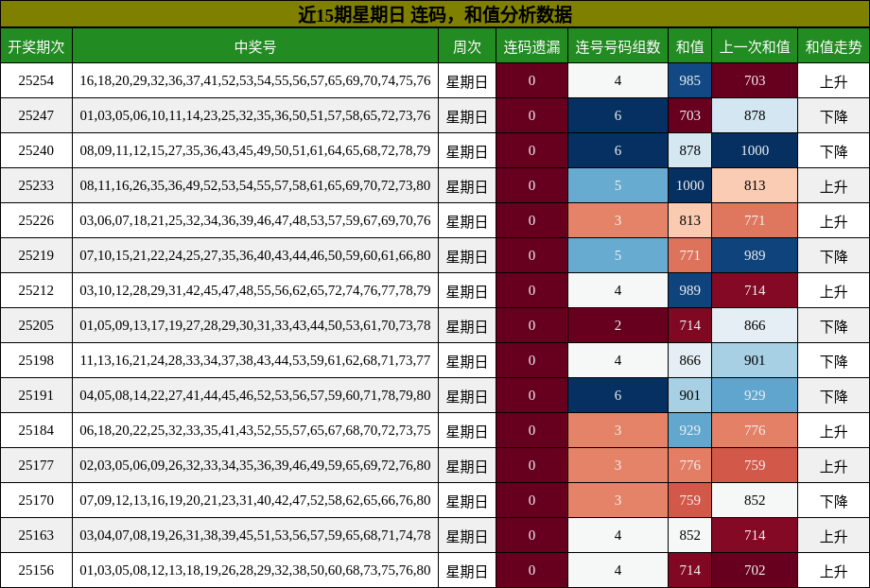Select issue number 25212

[36, 290]
